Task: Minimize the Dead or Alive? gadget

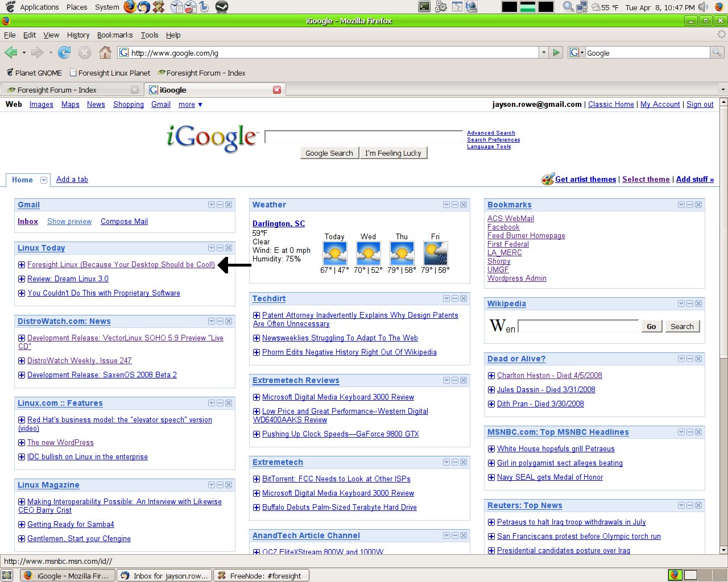Action: click(690, 359)
